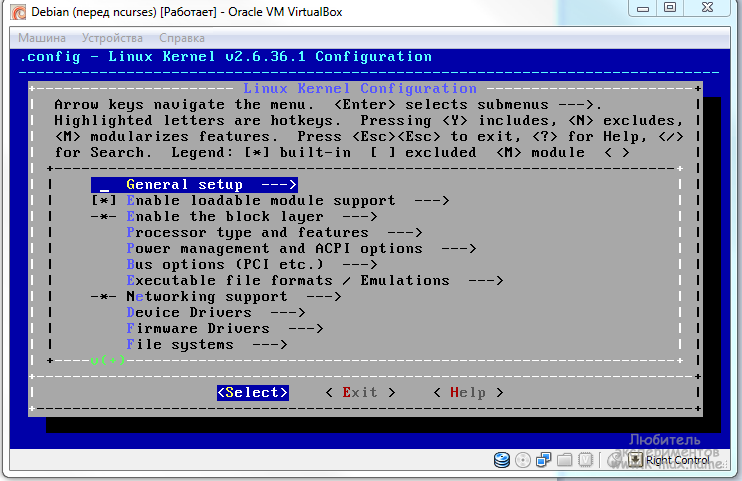742x481 pixels.
Task: Click the <Select> button
Action: point(253,392)
